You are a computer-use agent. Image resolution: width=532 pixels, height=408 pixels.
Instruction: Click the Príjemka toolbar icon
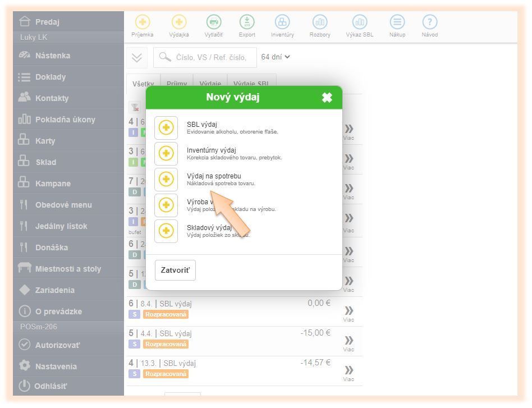point(143,22)
